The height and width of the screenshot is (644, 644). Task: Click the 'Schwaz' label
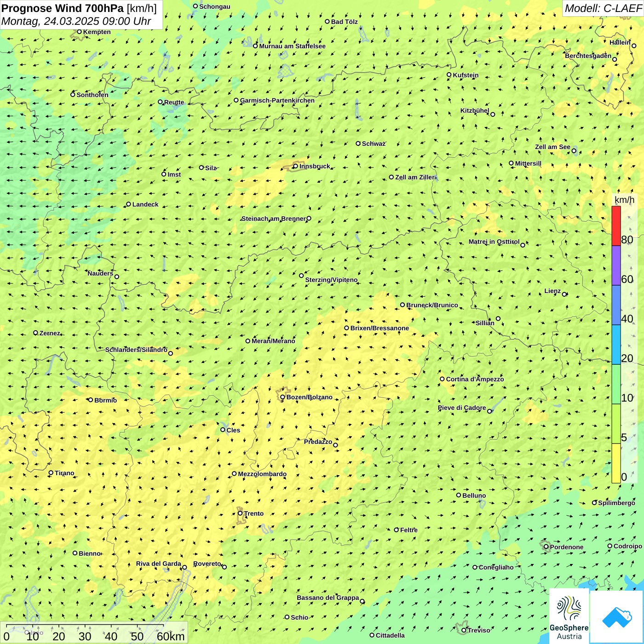point(374,144)
